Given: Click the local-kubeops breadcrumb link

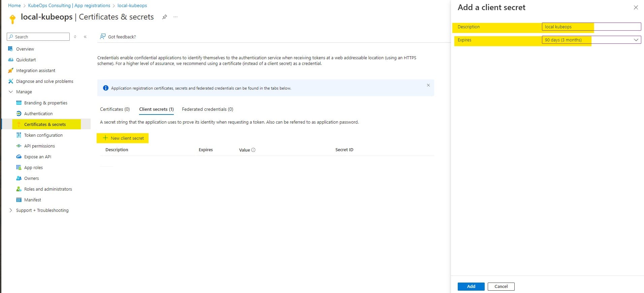Looking at the screenshot, I should 132,5.
